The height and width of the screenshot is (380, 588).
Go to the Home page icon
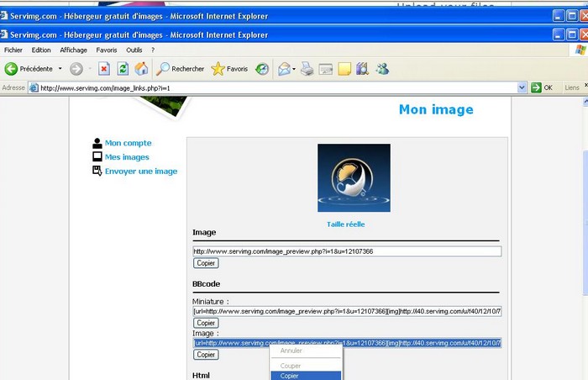(x=141, y=69)
